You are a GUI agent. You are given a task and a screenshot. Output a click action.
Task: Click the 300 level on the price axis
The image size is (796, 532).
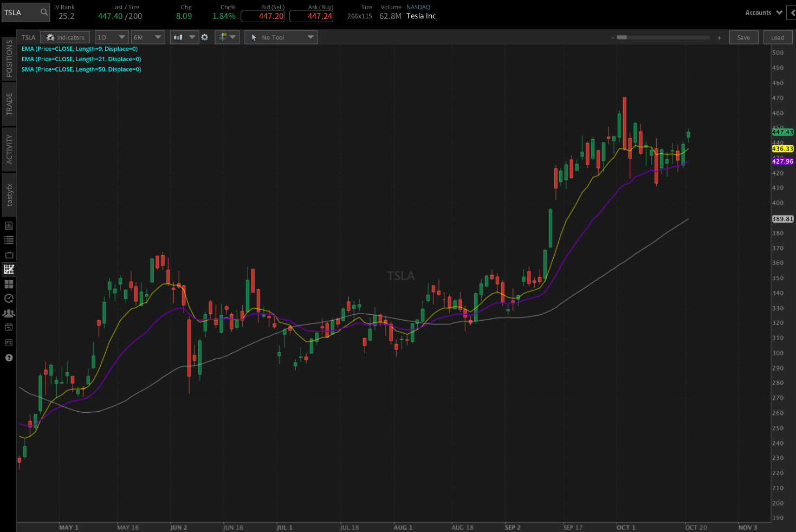click(778, 353)
